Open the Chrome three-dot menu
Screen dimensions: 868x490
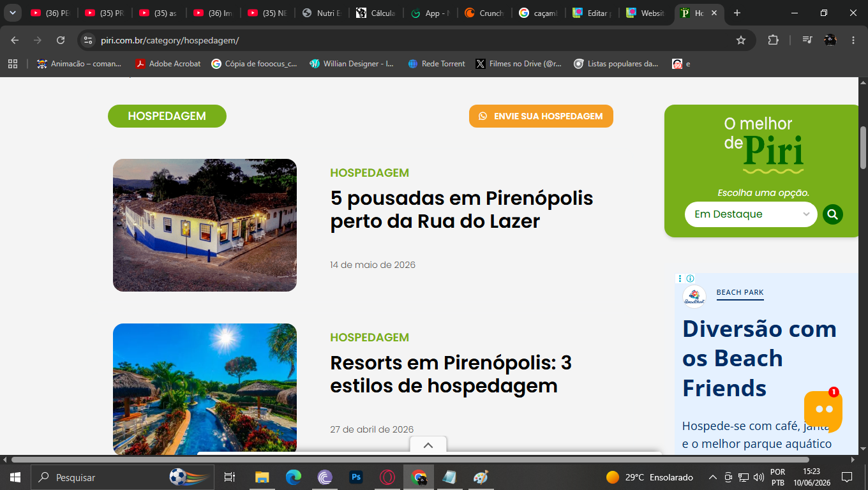coord(853,40)
